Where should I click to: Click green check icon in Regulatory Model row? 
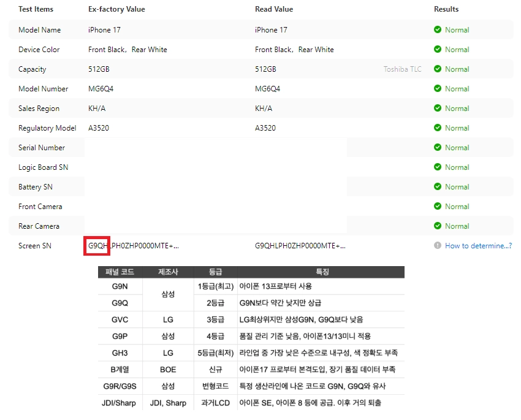[438, 128]
